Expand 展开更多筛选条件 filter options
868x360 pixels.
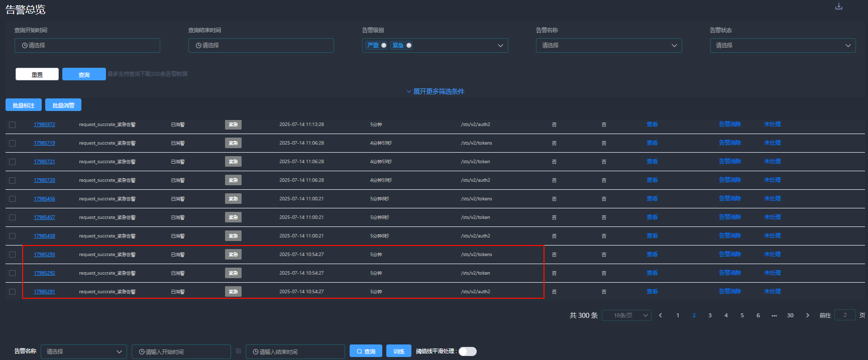(435, 91)
